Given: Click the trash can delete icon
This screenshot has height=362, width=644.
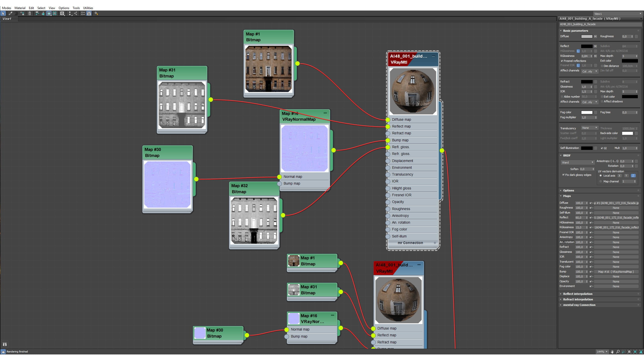Looking at the screenshot, I should tap(30, 14).
